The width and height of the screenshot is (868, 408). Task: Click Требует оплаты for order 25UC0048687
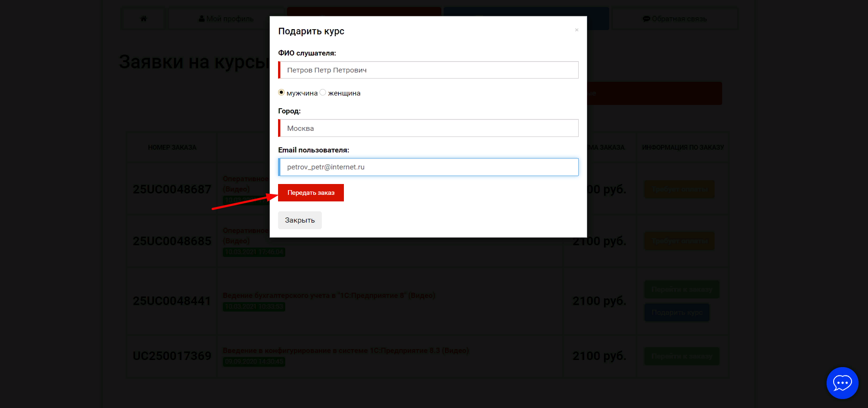tap(679, 189)
